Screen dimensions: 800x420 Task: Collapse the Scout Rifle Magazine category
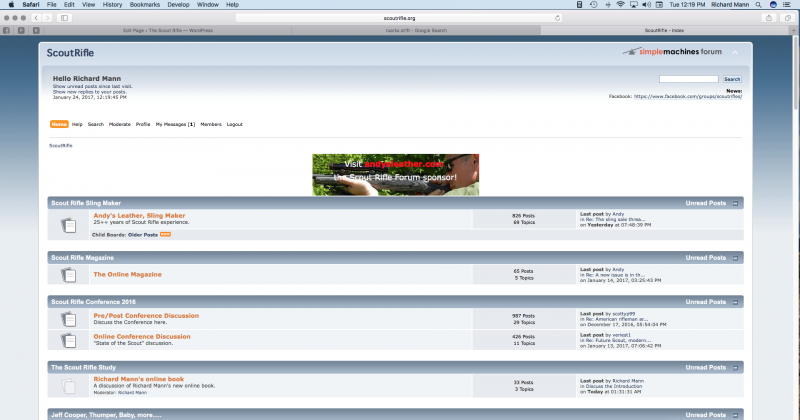[x=736, y=258]
